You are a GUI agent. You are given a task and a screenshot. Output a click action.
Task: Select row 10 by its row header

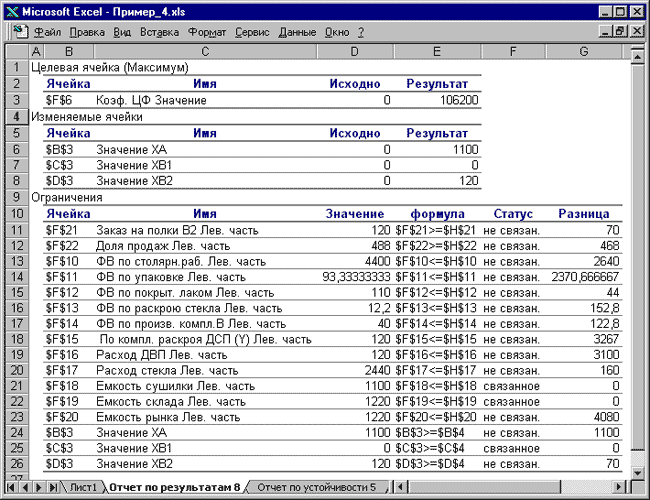coord(15,213)
